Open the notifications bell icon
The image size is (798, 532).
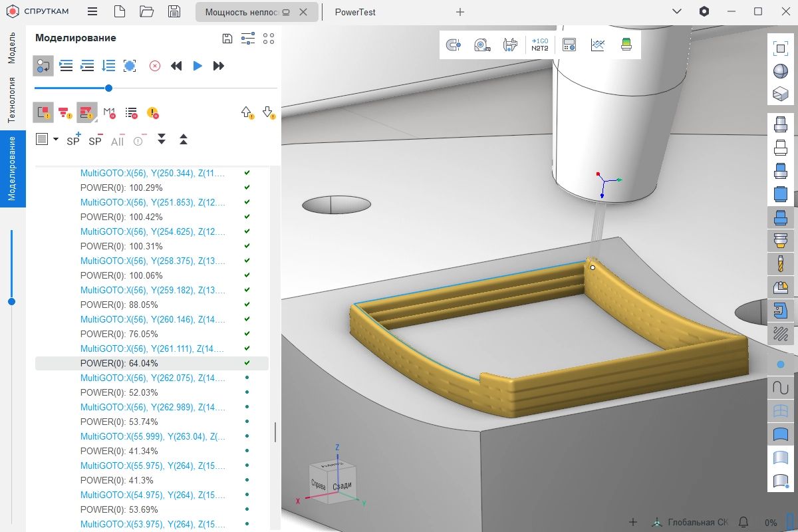(743, 522)
